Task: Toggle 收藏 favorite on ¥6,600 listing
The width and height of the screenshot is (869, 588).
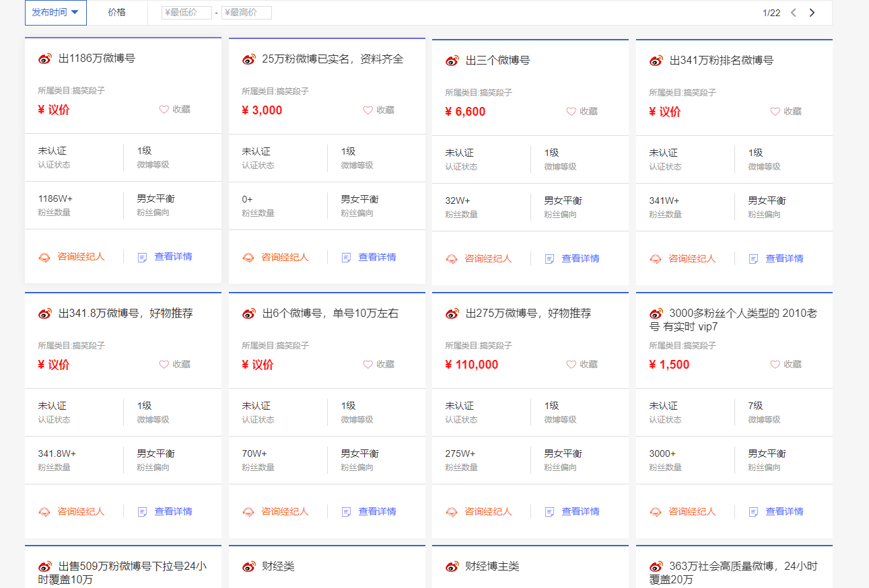Action: pos(582,112)
